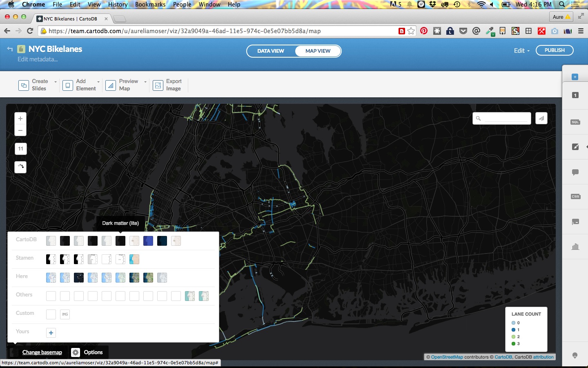Open the filters bar-chart panel

[575, 247]
